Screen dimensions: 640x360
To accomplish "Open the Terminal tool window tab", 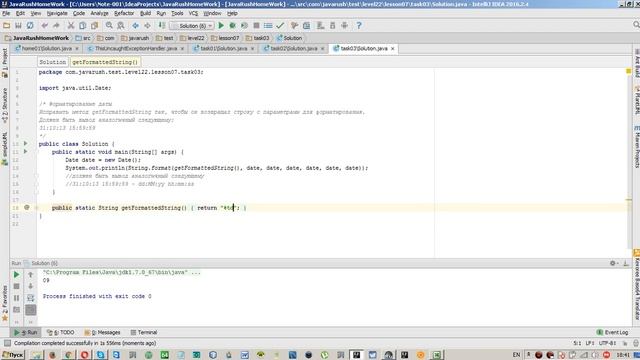I will (144, 332).
